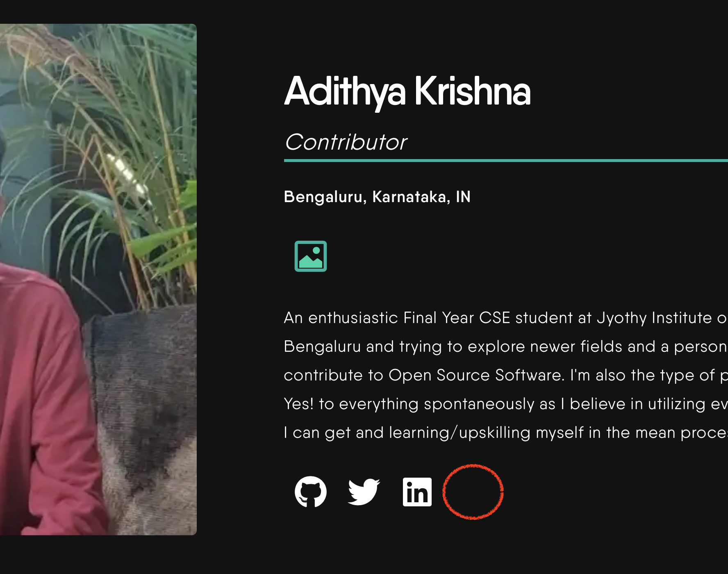Click the gray woven chair in the photo
This screenshot has width=728, height=574.
[148, 410]
